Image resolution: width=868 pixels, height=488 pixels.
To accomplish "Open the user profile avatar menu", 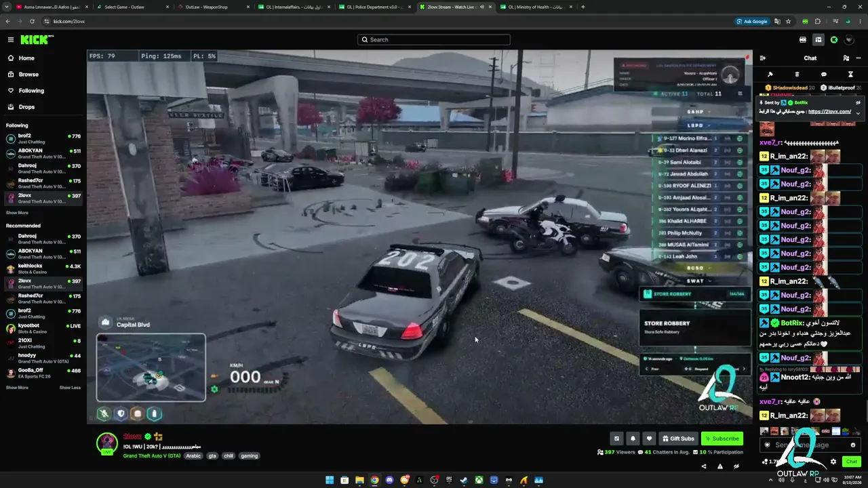I will (849, 40).
